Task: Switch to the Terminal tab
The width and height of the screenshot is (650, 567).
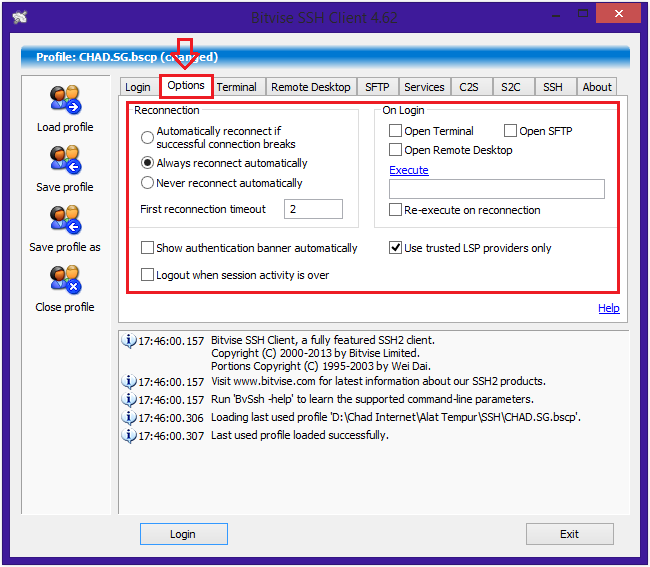Action: [x=237, y=87]
